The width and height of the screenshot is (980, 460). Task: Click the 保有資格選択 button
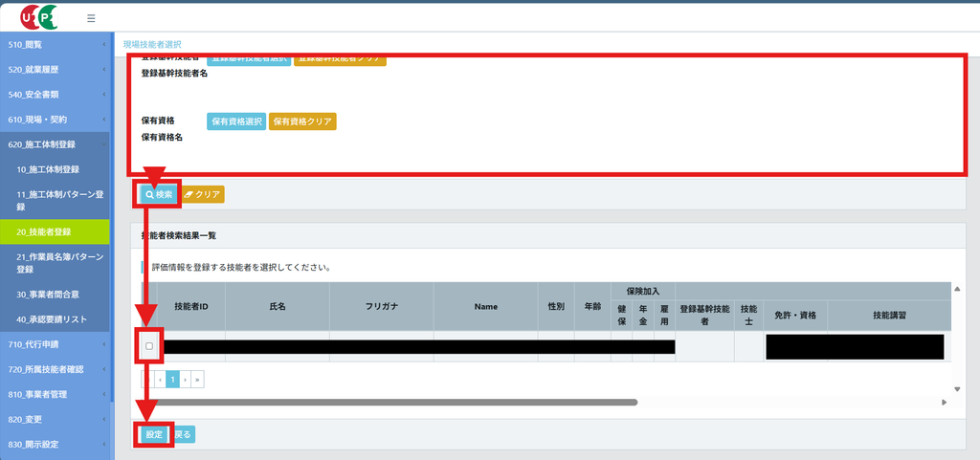237,121
